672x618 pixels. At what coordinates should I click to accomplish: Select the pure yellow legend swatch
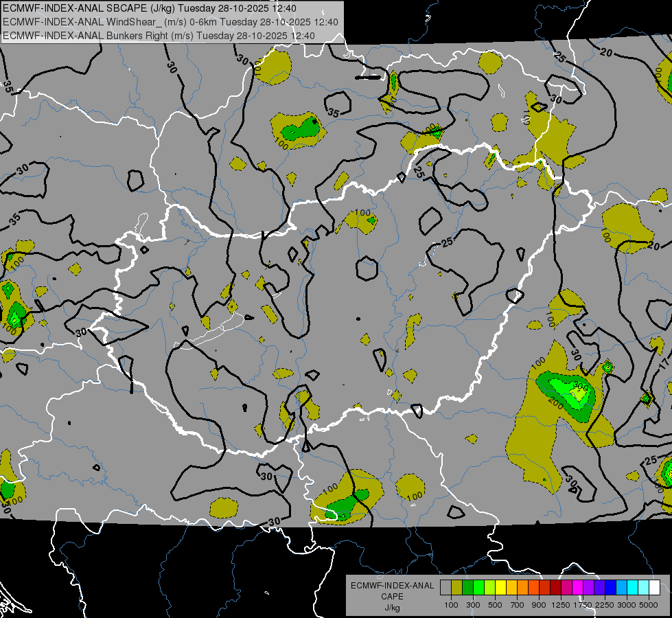[500, 588]
